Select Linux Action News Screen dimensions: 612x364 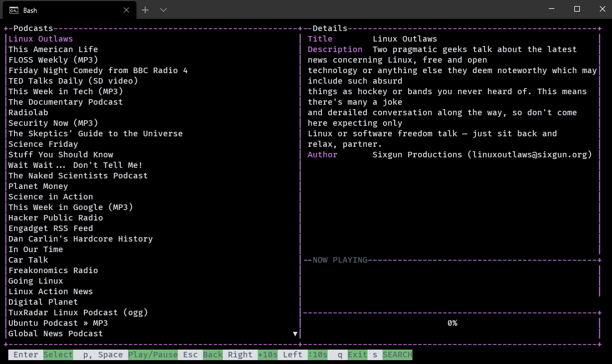coord(51,291)
